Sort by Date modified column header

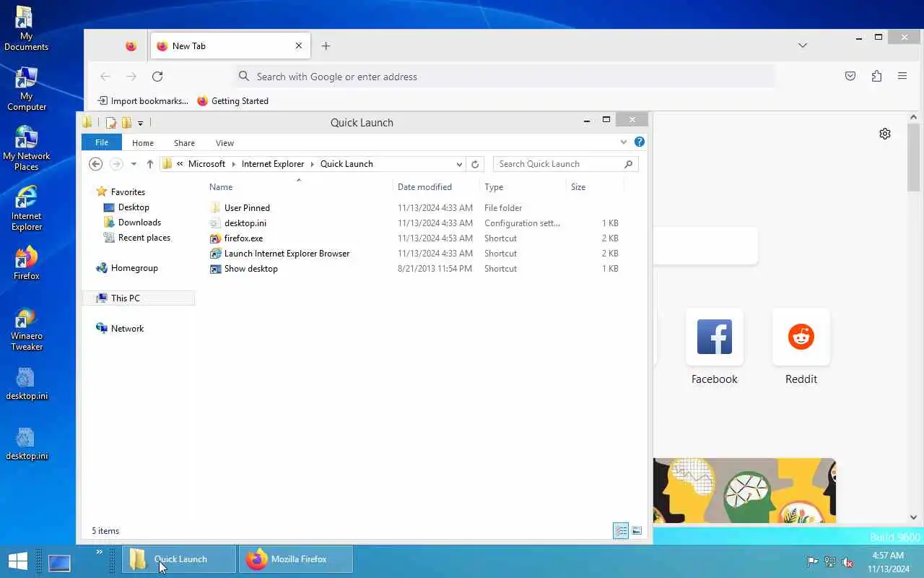click(x=436, y=187)
